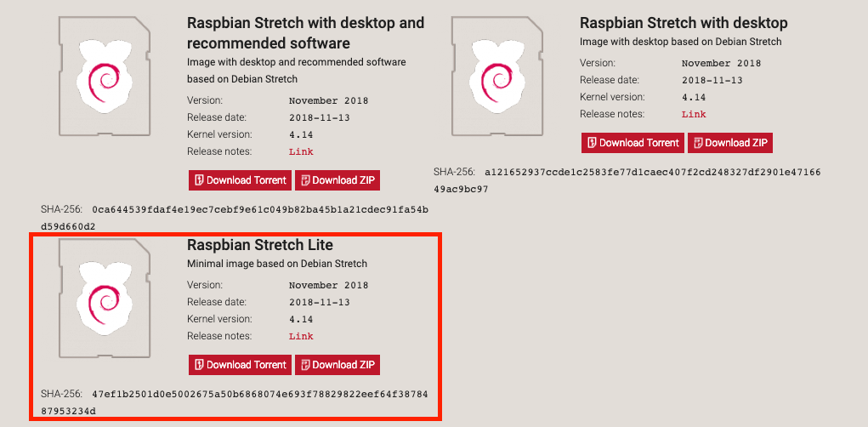Viewport: 868px width, 427px height.
Task: Click 'Minimal image based on Debian Stretch' description
Action: click(277, 264)
